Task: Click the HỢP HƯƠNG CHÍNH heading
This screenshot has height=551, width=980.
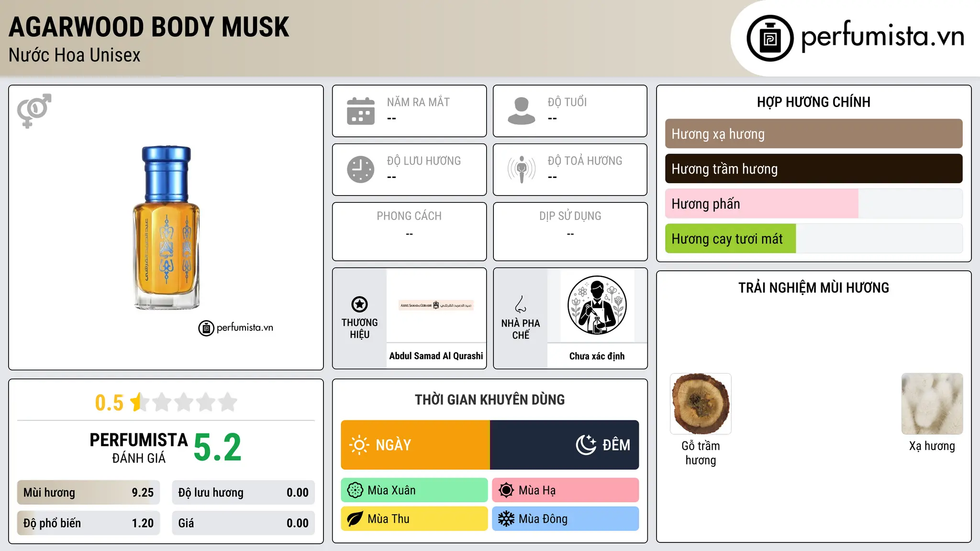Action: pos(814,102)
